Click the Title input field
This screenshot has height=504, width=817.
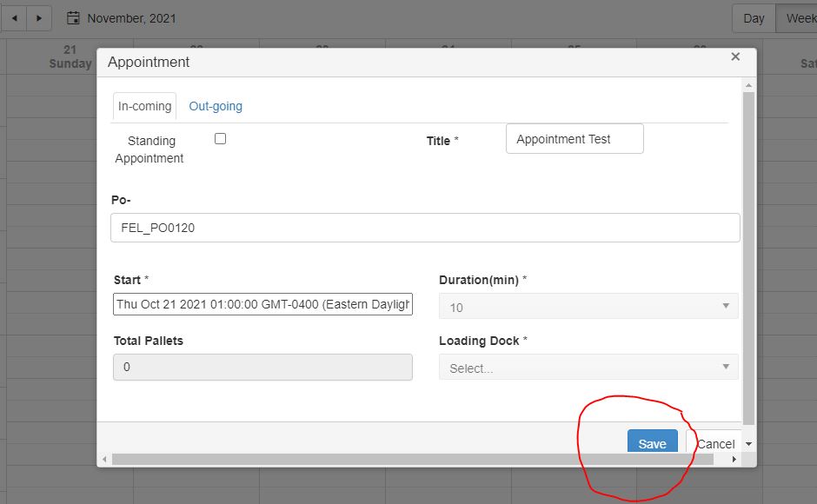coord(575,139)
